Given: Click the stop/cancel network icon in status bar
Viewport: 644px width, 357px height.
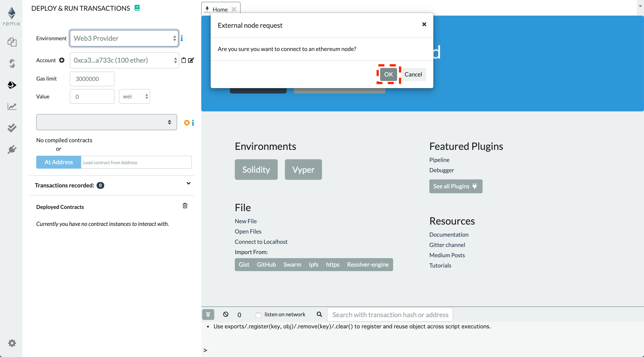Looking at the screenshot, I should (226, 314).
